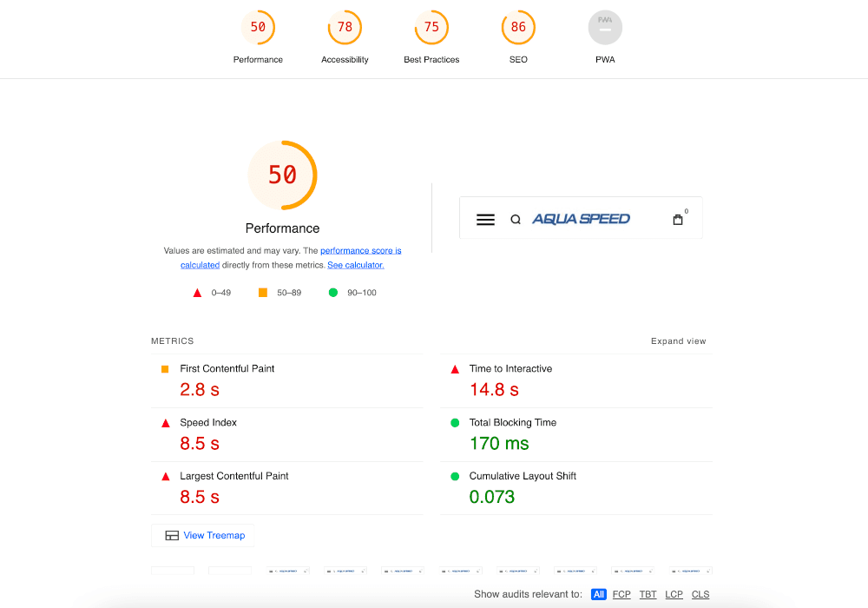Open the View Treemap button
868x608 pixels.
[x=205, y=535]
